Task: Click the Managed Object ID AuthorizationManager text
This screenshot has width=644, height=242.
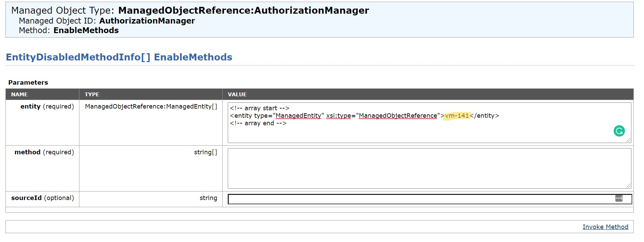Action: point(107,21)
